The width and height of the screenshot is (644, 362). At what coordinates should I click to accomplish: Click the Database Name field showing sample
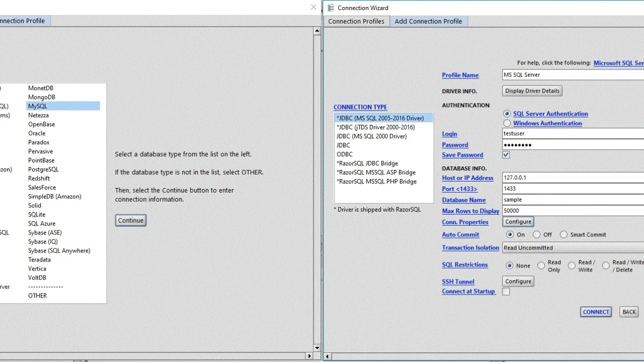tap(573, 200)
